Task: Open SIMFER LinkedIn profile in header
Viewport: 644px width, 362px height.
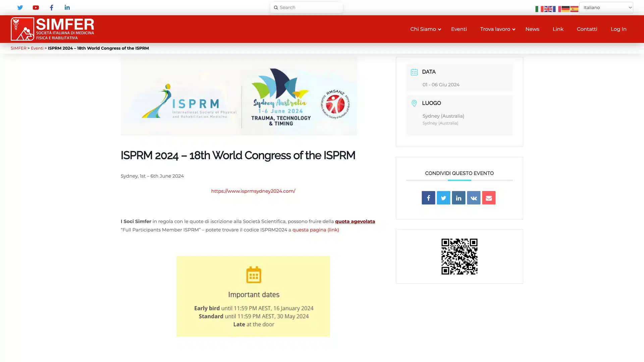Action: pyautogui.click(x=67, y=7)
